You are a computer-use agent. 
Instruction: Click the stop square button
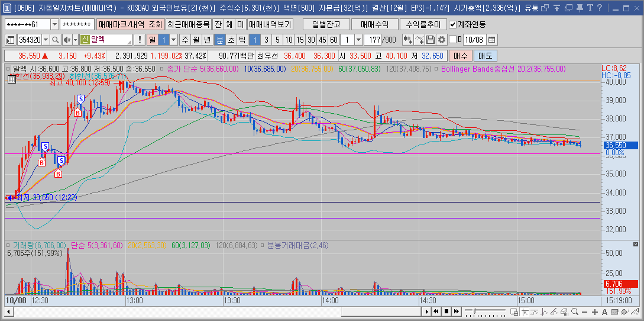coord(447,312)
